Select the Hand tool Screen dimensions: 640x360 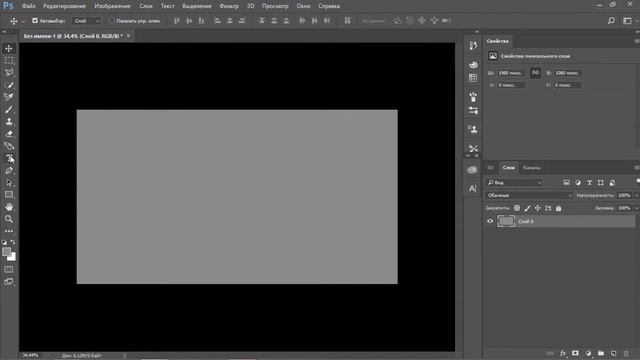pos(9,207)
